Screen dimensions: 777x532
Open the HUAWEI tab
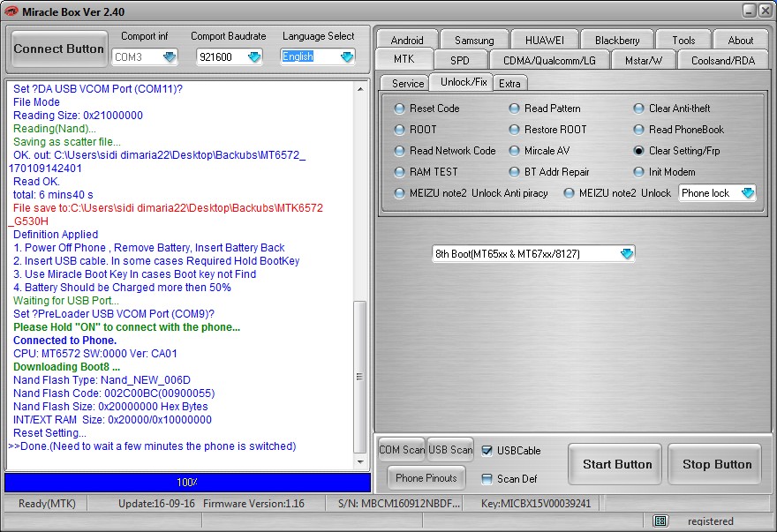click(x=544, y=40)
